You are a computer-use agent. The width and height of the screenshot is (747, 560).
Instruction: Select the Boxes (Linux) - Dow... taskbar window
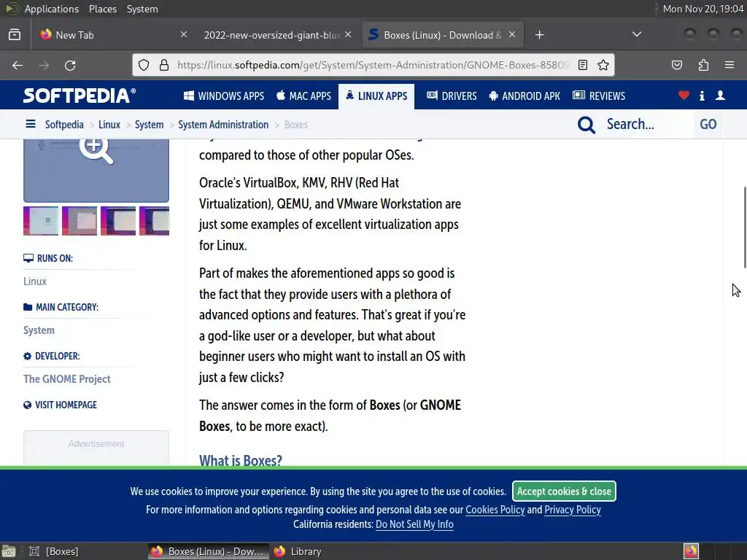click(208, 551)
